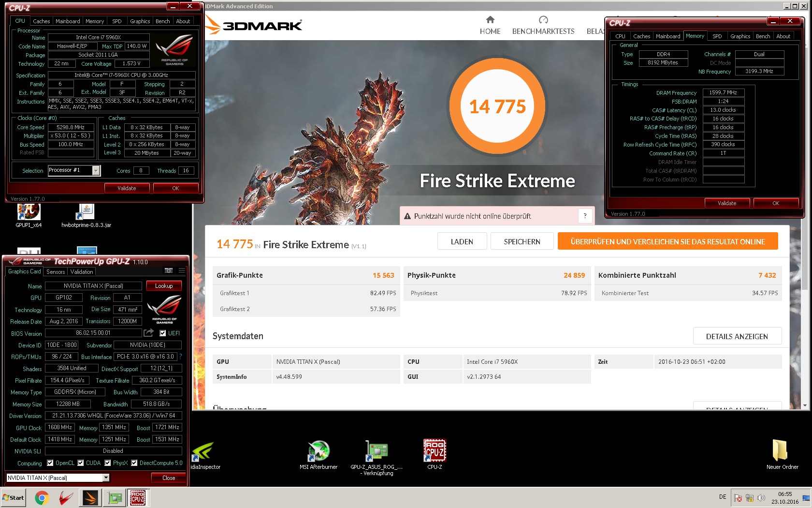The width and height of the screenshot is (812, 508).
Task: Open the Bench tab in left CPU-Z
Action: pyautogui.click(x=163, y=21)
